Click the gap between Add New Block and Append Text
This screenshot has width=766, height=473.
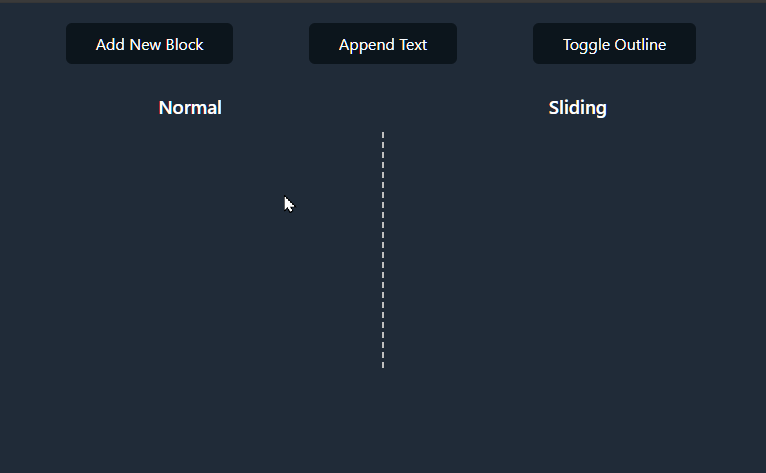coord(271,43)
